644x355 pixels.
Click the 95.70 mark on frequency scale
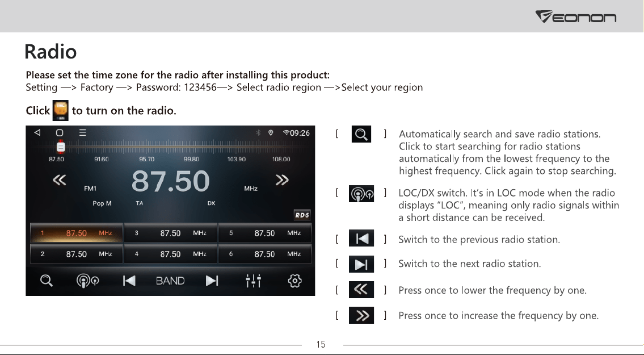click(146, 159)
